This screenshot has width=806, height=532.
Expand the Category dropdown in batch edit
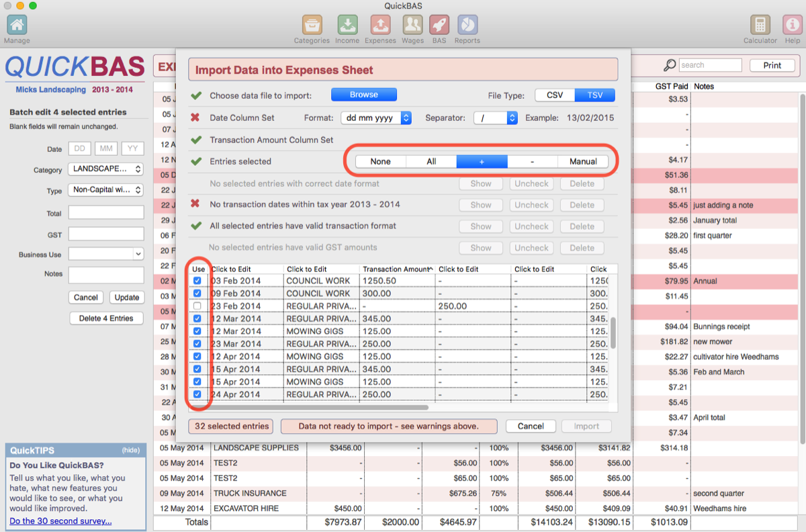click(x=106, y=169)
